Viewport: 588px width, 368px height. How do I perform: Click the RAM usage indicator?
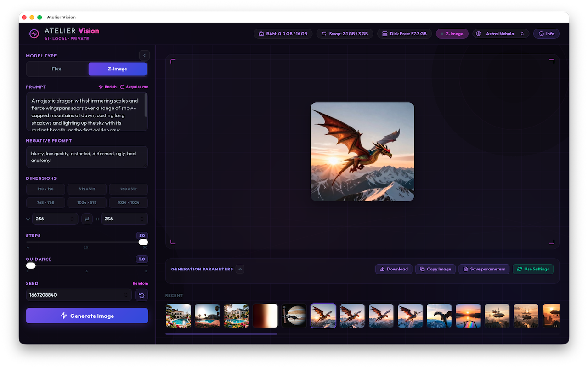point(283,34)
